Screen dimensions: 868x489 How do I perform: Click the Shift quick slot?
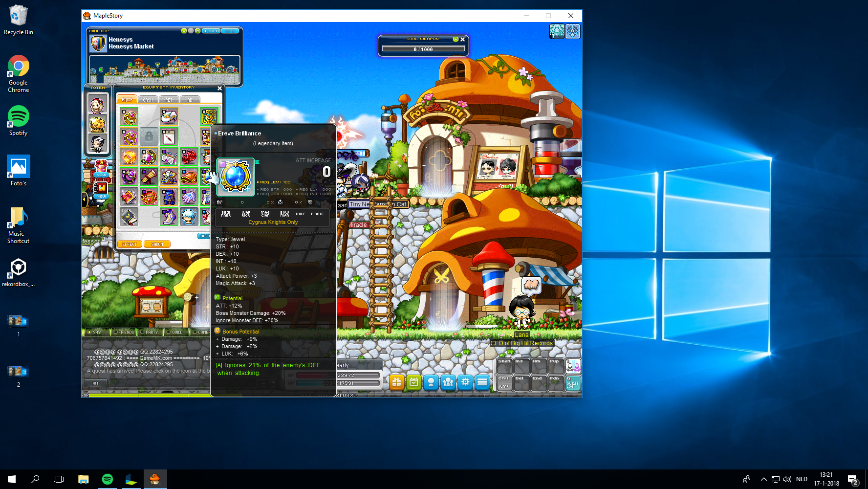point(504,366)
